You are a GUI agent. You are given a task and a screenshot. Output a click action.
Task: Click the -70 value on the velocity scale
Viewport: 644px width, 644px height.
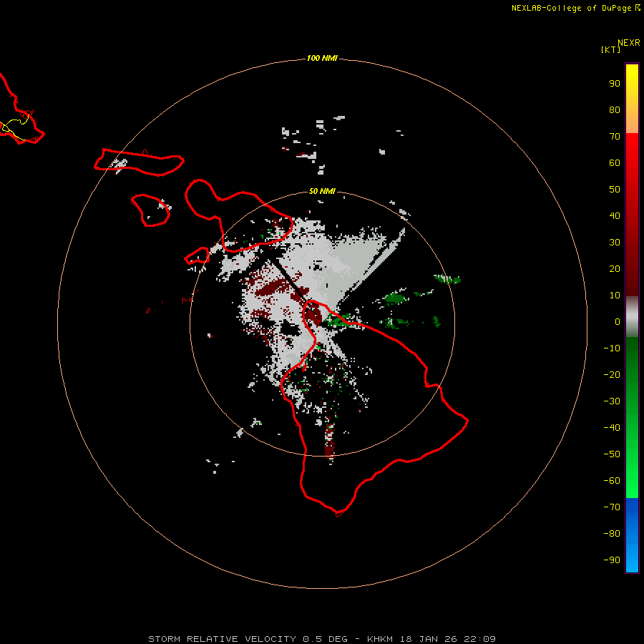coord(612,507)
